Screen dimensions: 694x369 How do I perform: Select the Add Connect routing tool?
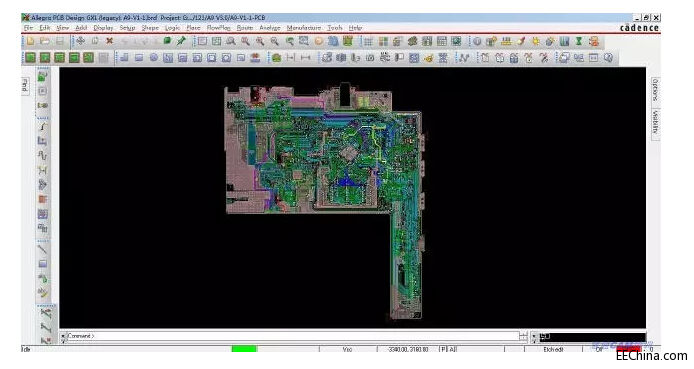click(x=42, y=127)
